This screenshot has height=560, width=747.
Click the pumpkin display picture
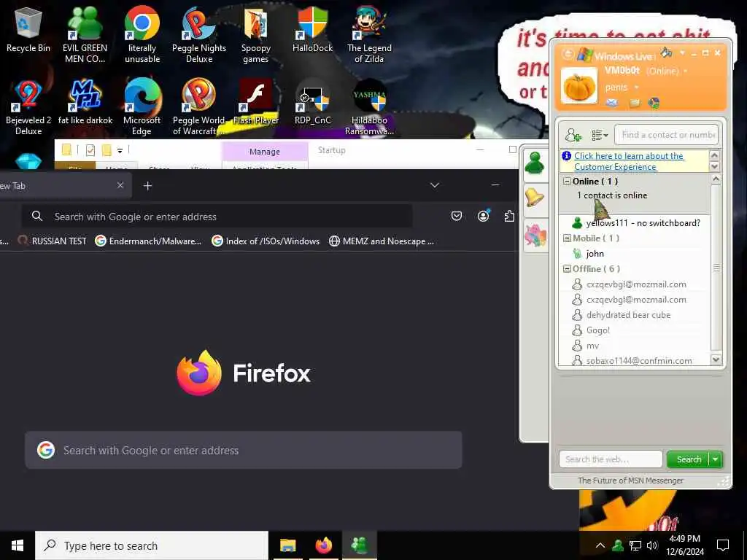click(x=579, y=85)
